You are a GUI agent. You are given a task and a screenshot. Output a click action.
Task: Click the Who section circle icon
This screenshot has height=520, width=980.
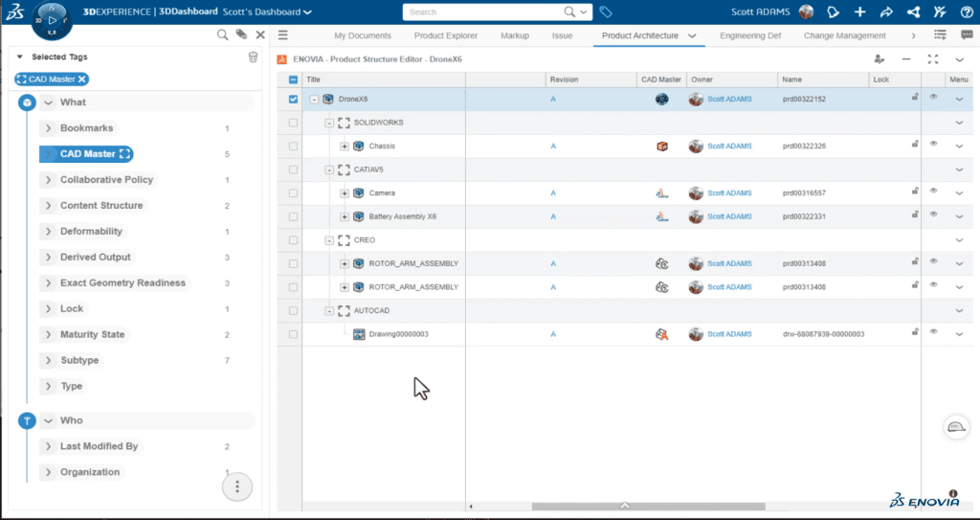click(27, 420)
